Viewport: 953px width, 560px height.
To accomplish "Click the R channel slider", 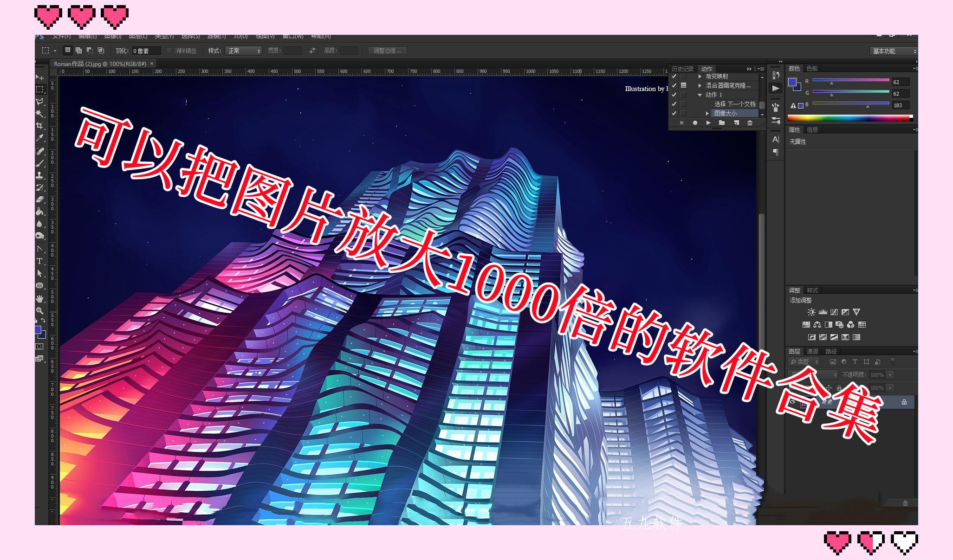I will click(850, 81).
